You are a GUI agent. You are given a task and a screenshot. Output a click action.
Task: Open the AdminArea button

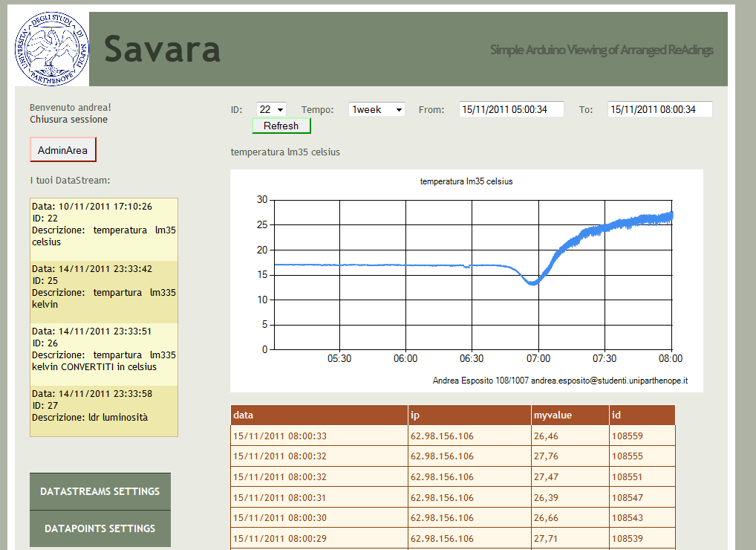(x=63, y=150)
